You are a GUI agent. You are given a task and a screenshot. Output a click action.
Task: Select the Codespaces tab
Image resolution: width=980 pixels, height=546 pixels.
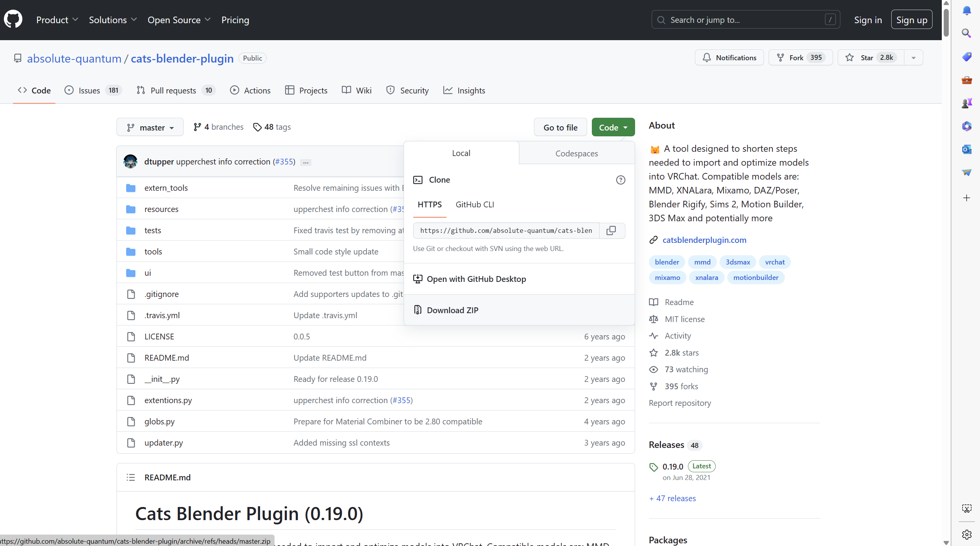pyautogui.click(x=576, y=153)
